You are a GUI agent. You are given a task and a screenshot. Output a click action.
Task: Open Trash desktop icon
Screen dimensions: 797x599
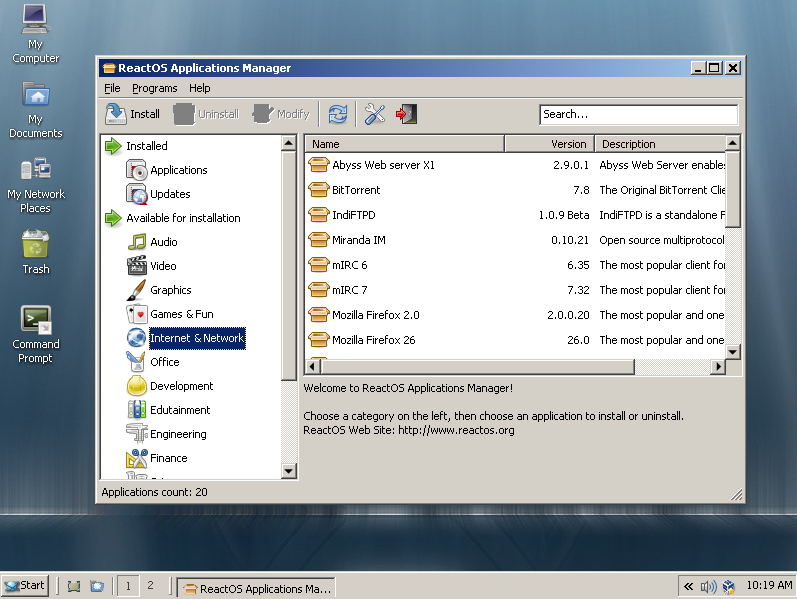pos(35,252)
